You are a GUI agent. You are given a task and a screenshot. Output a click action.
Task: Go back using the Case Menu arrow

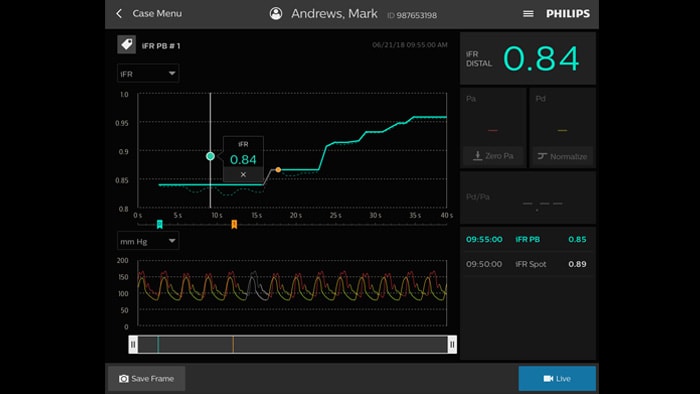tap(119, 13)
